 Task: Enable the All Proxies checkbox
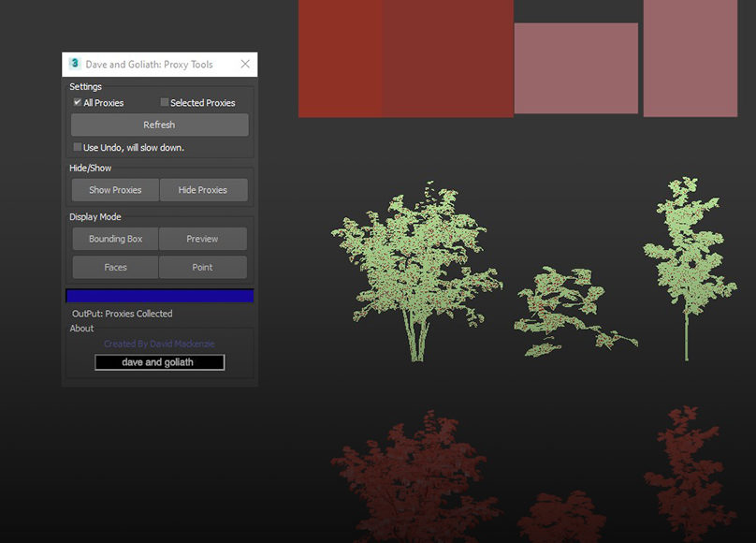[x=78, y=102]
